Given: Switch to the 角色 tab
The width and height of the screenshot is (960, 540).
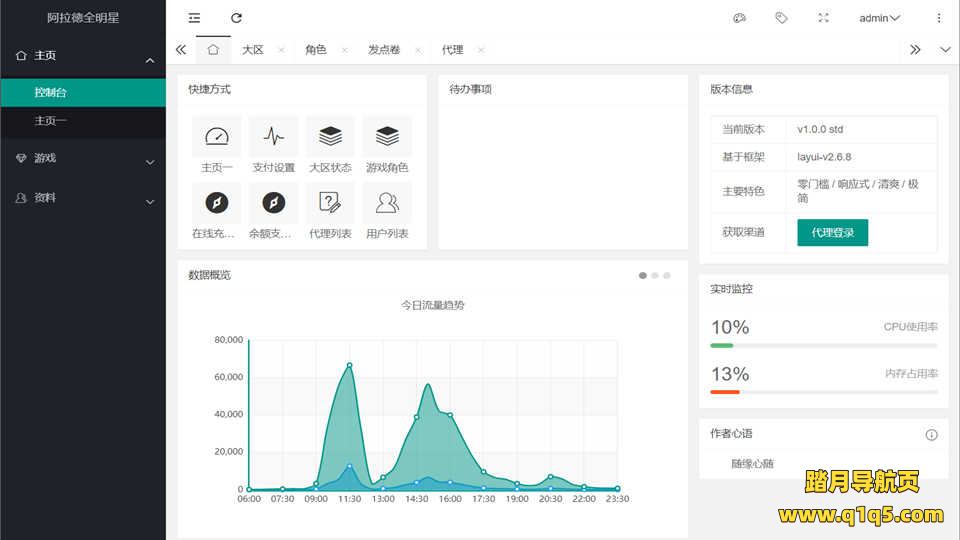Looking at the screenshot, I should coord(315,50).
